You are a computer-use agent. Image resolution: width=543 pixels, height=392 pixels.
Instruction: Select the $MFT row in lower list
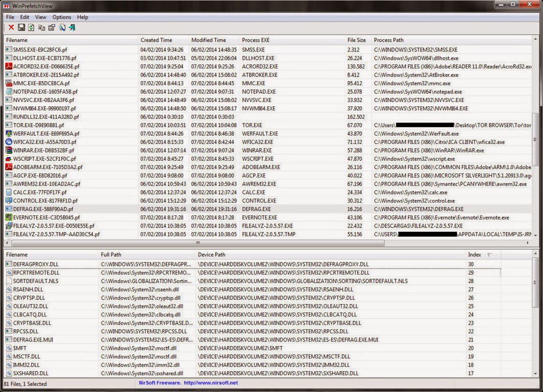pos(253,348)
